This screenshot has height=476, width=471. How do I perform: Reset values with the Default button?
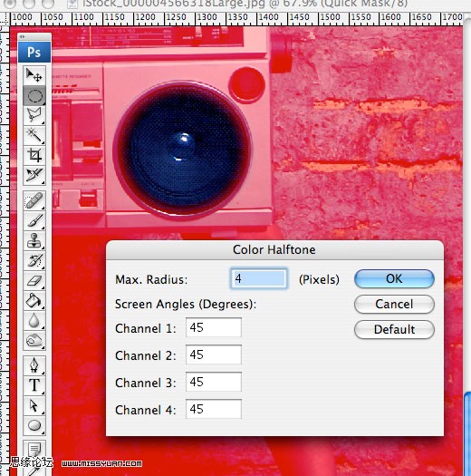394,329
